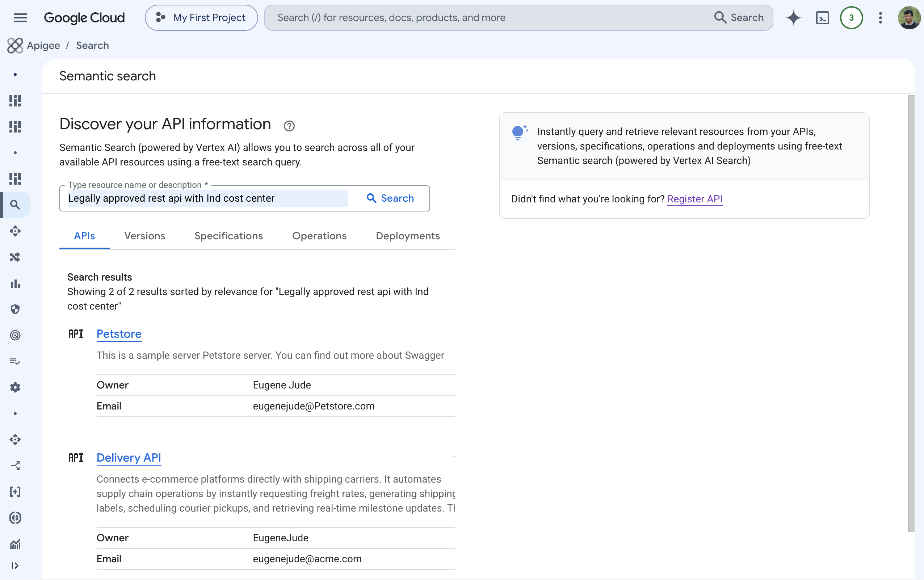Click Petstore description about sample server
The height and width of the screenshot is (580, 924).
coord(270,355)
